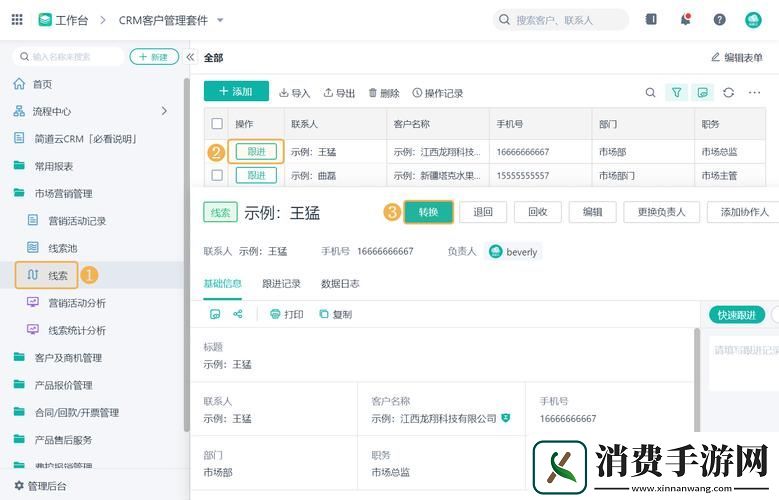Viewport: 779px width, 500px height.
Task: Open the user avatar menu
Action: pos(753,20)
